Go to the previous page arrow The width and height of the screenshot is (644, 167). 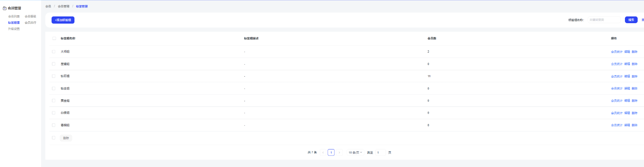[323, 152]
